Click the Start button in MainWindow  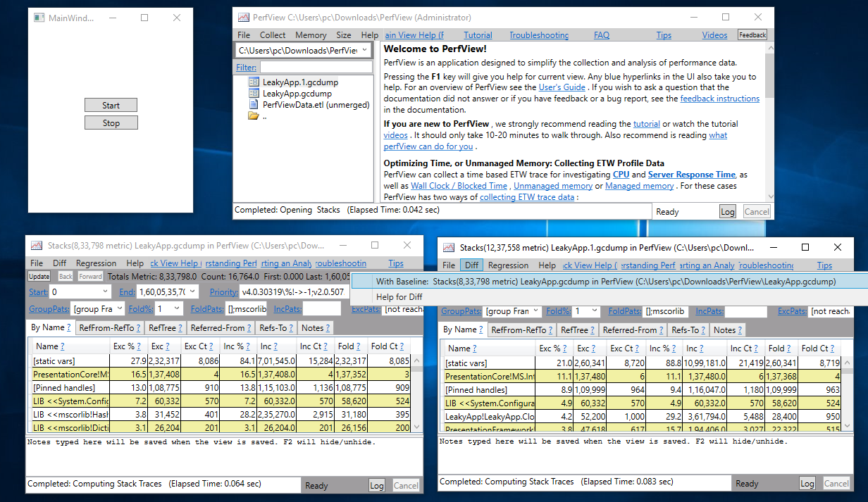point(111,106)
